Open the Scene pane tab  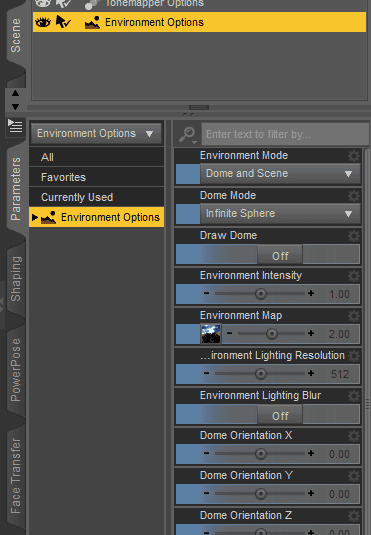pos(16,35)
